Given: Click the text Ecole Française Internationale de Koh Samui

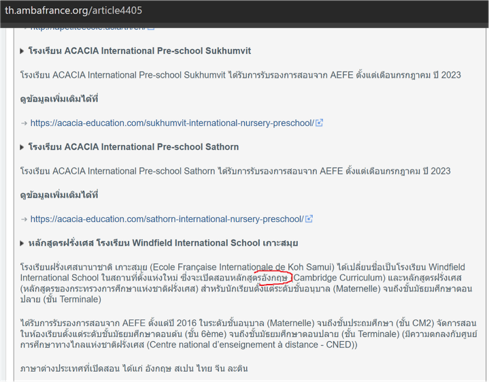Looking at the screenshot, I should click(x=242, y=267).
